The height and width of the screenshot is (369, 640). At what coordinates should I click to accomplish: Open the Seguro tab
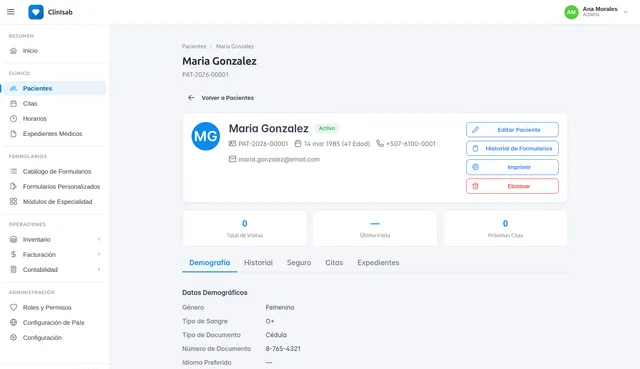(x=299, y=263)
